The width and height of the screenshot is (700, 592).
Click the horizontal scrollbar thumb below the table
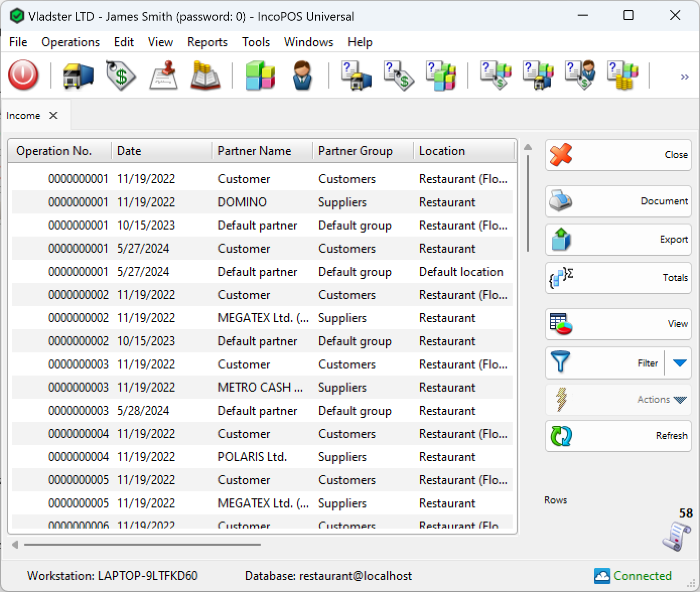[x=143, y=545]
